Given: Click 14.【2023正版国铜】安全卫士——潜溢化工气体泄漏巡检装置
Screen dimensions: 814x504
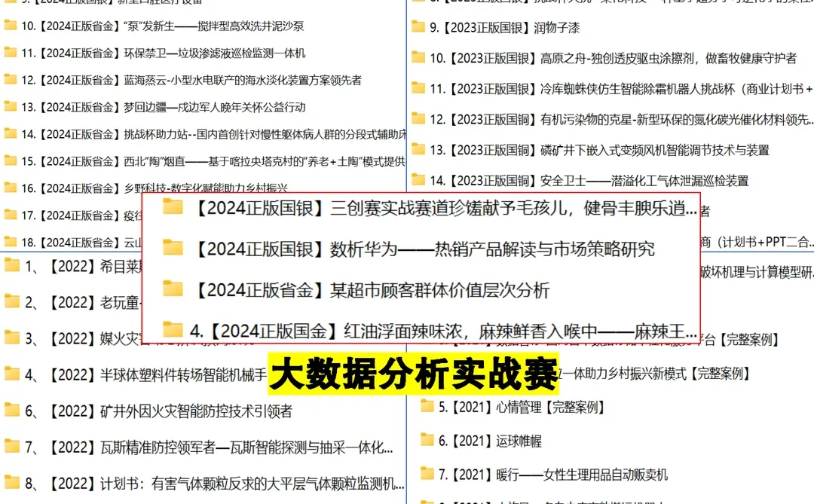Looking at the screenshot, I should click(x=589, y=181).
